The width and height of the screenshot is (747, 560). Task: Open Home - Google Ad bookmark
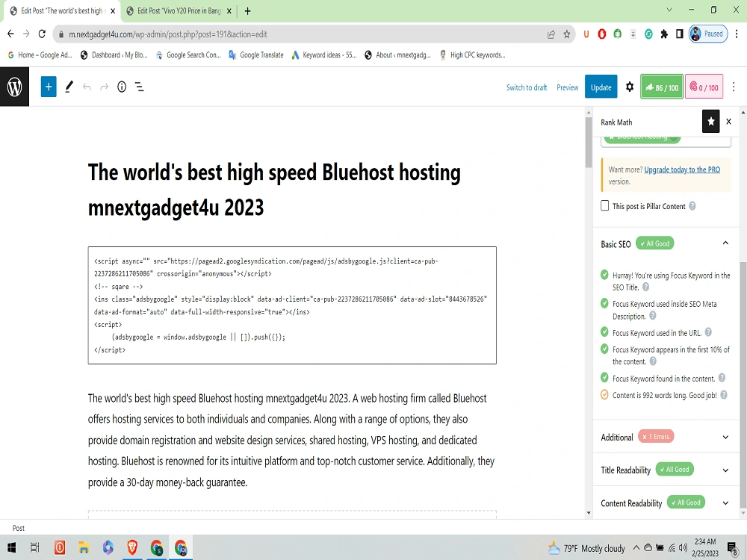click(x=40, y=55)
